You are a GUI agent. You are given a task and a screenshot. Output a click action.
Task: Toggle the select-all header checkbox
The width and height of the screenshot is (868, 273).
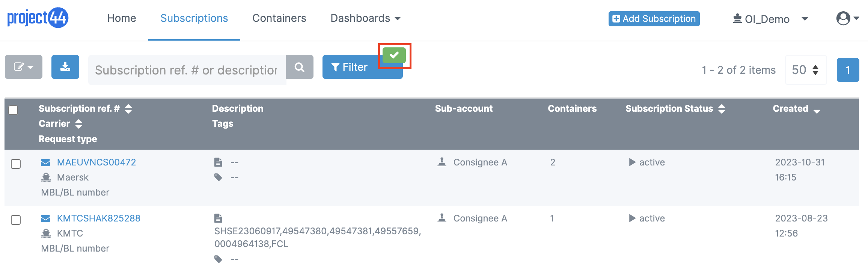pyautogui.click(x=13, y=110)
